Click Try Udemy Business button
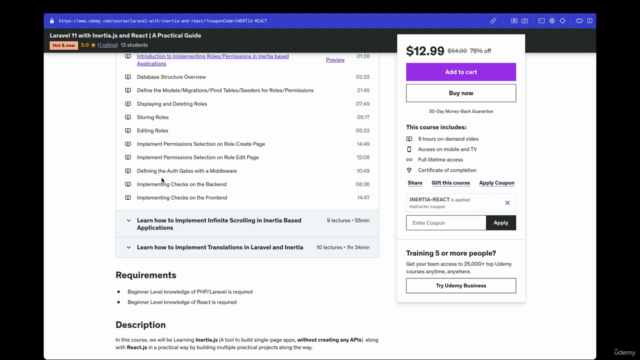 [461, 286]
